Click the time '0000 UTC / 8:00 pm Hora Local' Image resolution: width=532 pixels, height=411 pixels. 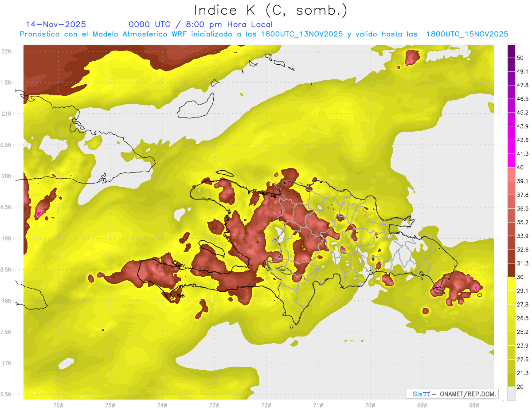[201, 24]
